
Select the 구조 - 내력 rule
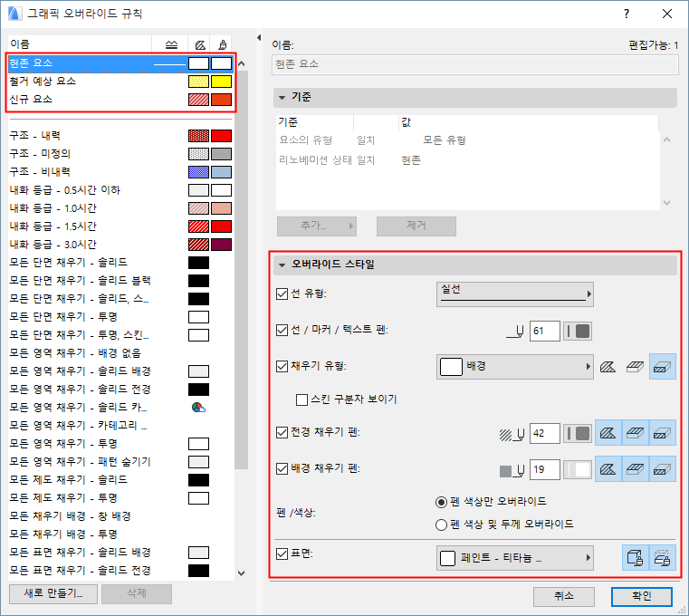pyautogui.click(x=120, y=136)
